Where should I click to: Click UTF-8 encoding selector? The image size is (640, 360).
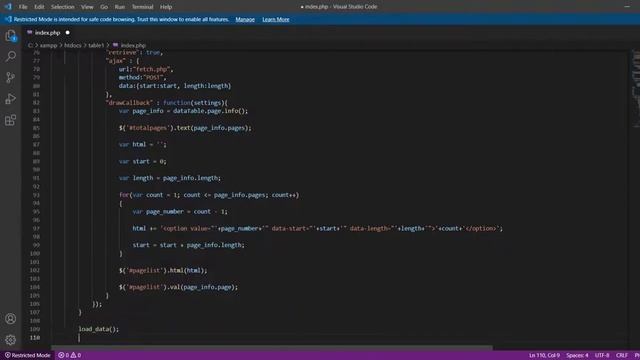pyautogui.click(x=602, y=356)
